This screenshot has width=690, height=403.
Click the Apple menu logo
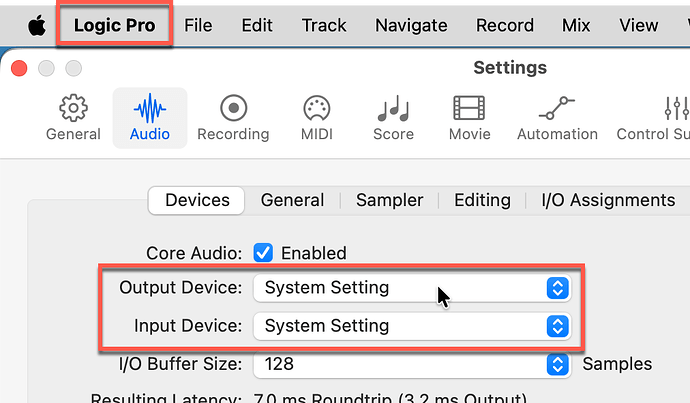point(36,25)
